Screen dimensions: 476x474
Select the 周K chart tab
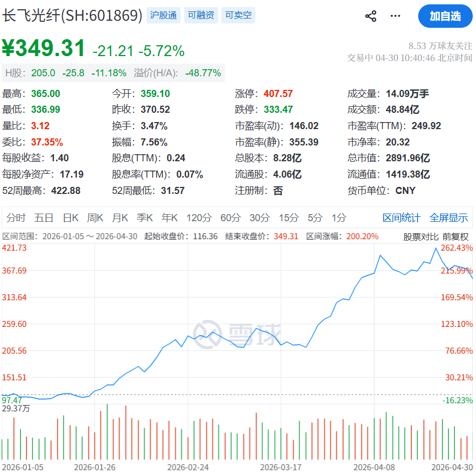tap(95, 218)
